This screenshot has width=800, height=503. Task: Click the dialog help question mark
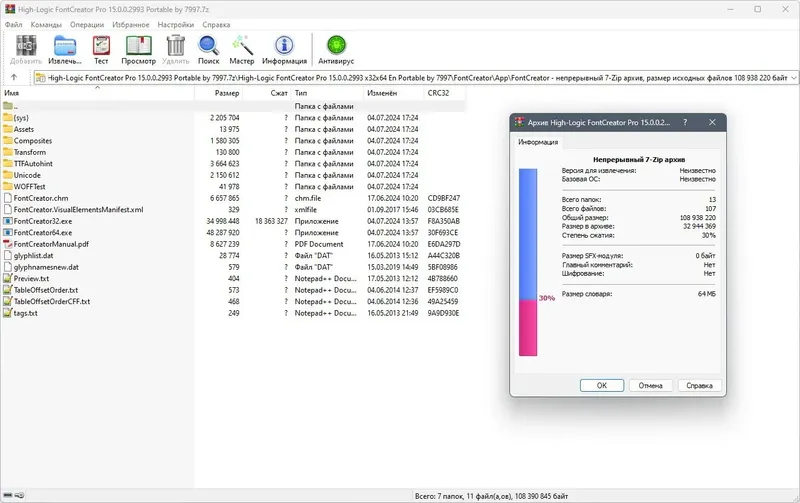[685, 122]
